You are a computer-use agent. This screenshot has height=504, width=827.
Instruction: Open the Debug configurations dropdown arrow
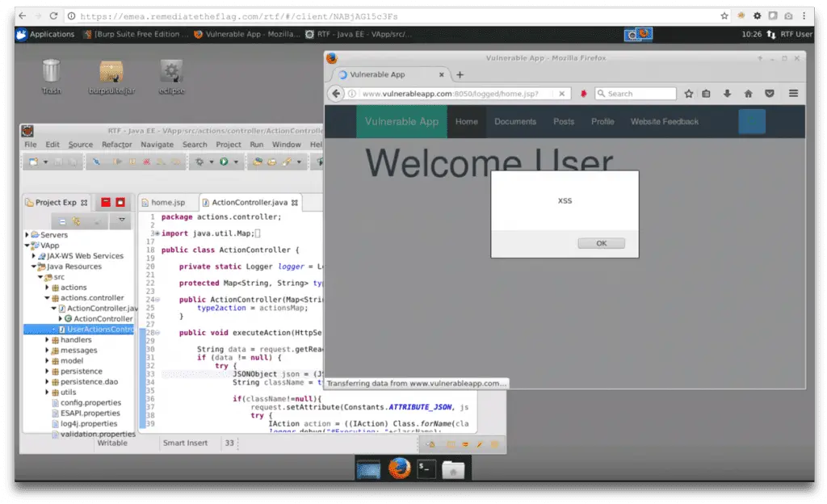point(212,162)
